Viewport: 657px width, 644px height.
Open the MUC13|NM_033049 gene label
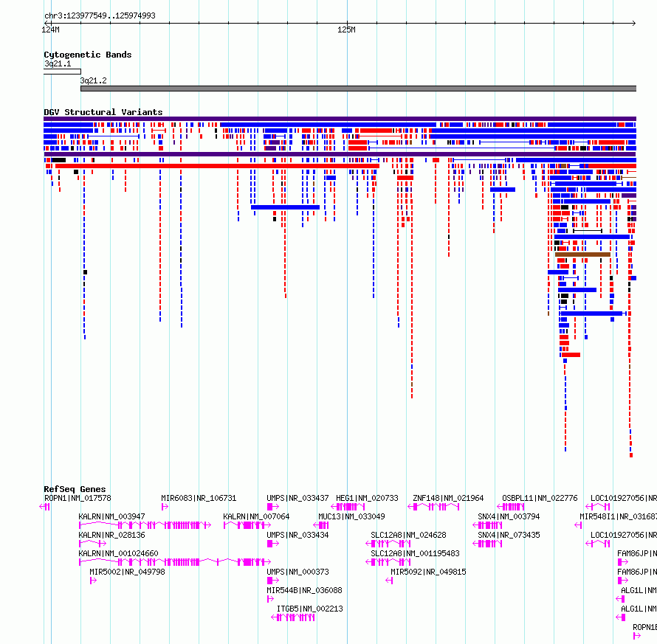(x=351, y=516)
